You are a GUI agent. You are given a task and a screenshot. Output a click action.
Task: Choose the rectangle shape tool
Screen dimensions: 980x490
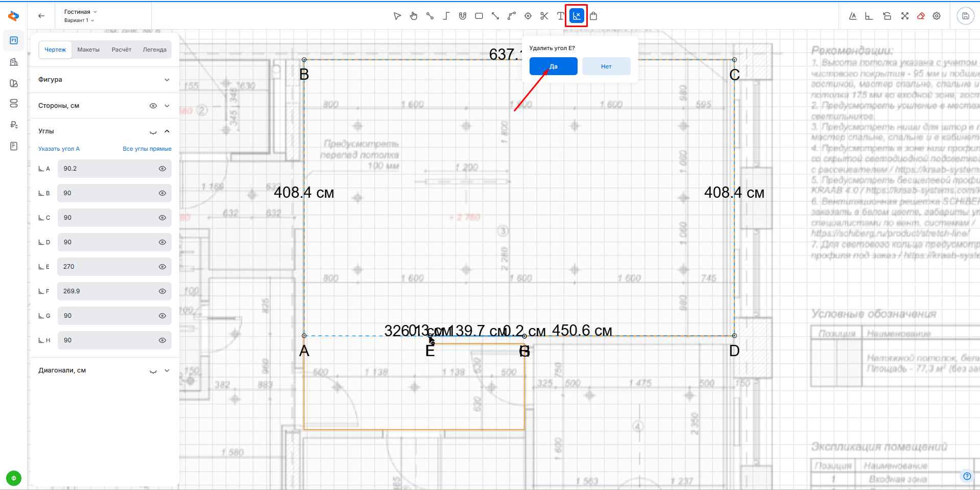pos(479,16)
